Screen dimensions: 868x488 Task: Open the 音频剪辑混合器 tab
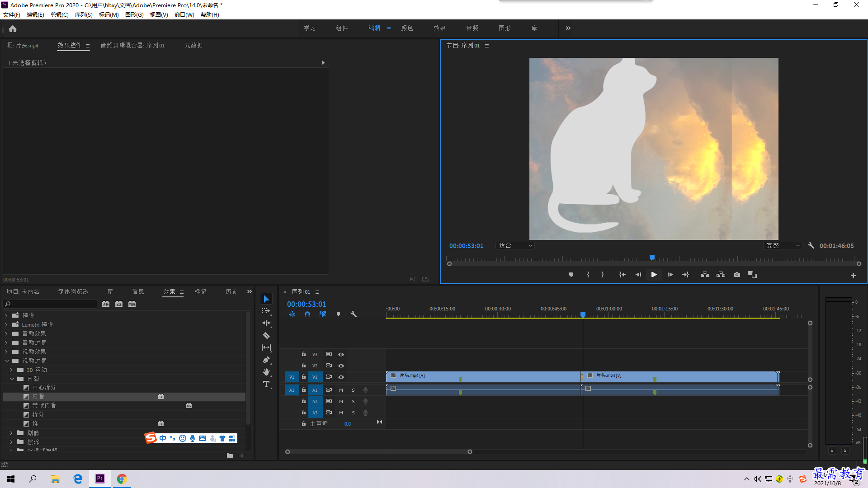pyautogui.click(x=132, y=45)
